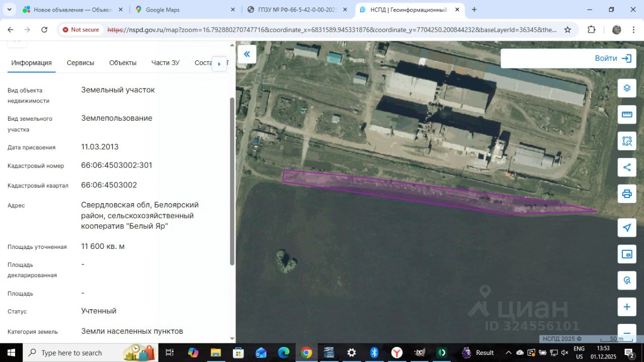This screenshot has height=362, width=644.
Task: Open a new browser tab
Action: click(x=474, y=10)
